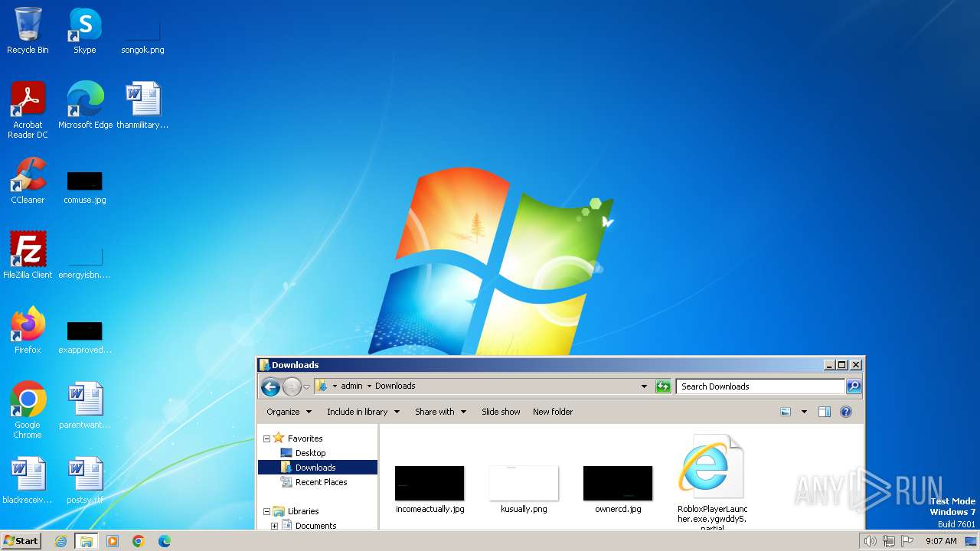Create a New folder
980x551 pixels.
tap(553, 412)
